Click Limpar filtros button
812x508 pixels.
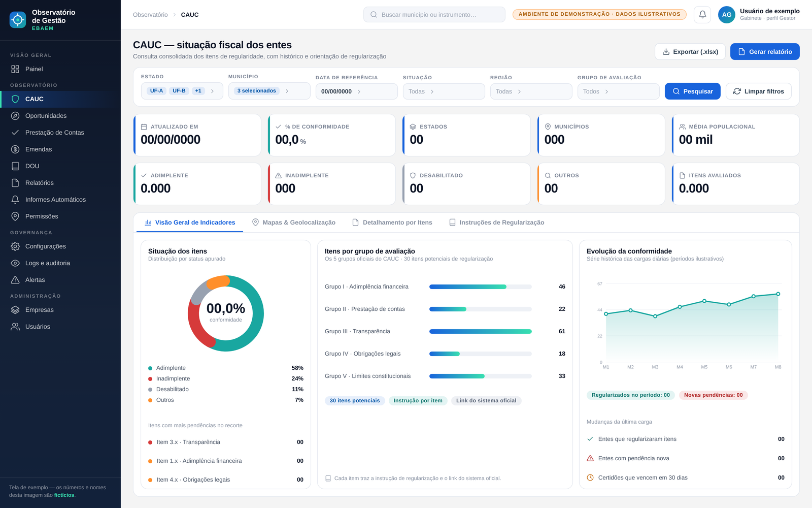pos(759,91)
